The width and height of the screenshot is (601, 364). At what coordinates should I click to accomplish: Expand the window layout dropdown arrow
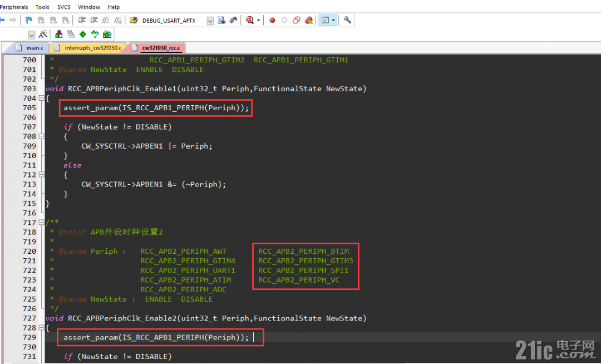[333, 20]
